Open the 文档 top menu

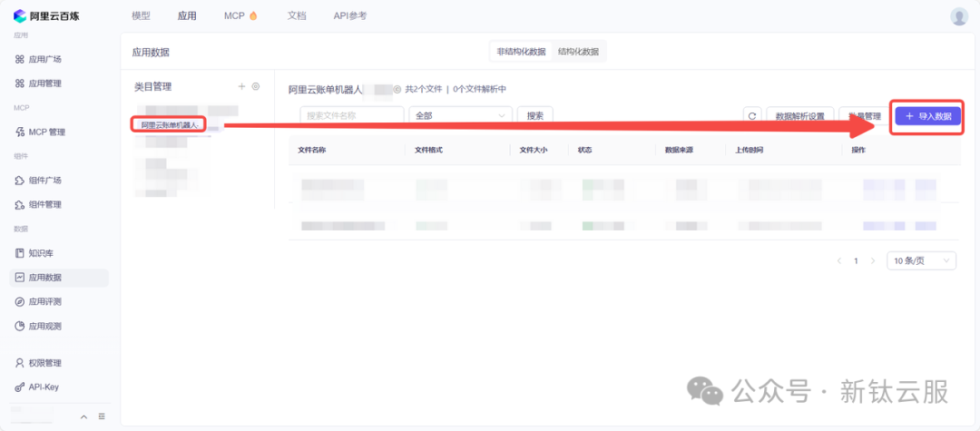coord(296,16)
